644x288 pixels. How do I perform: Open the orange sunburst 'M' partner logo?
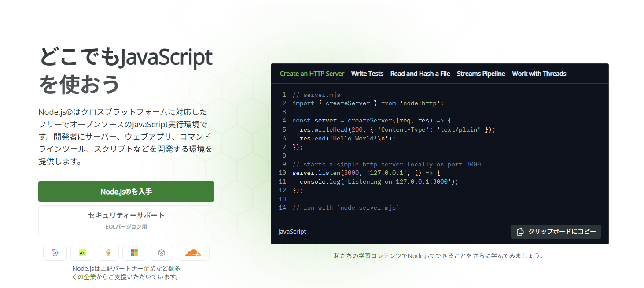click(x=108, y=253)
